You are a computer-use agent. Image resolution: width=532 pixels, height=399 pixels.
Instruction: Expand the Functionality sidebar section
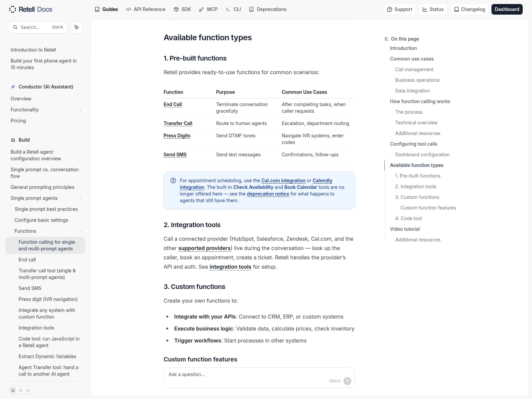pyautogui.click(x=46, y=110)
